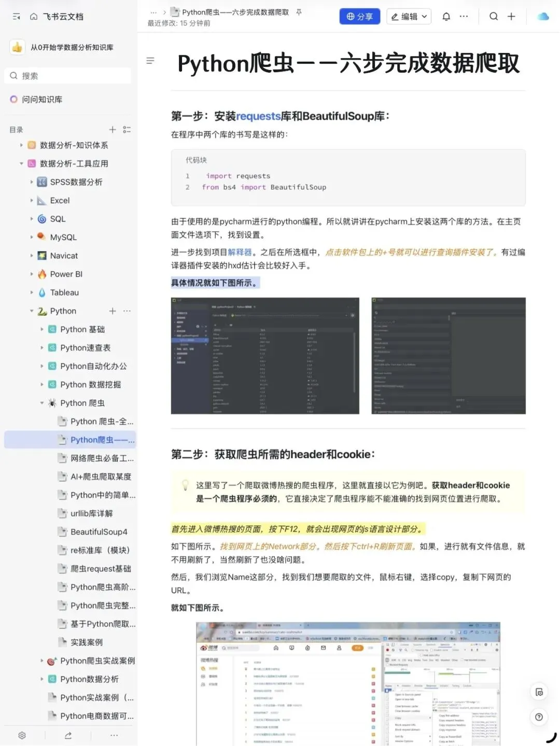Pin the document with the pin icon by the title
560x746 pixels.
(x=299, y=12)
